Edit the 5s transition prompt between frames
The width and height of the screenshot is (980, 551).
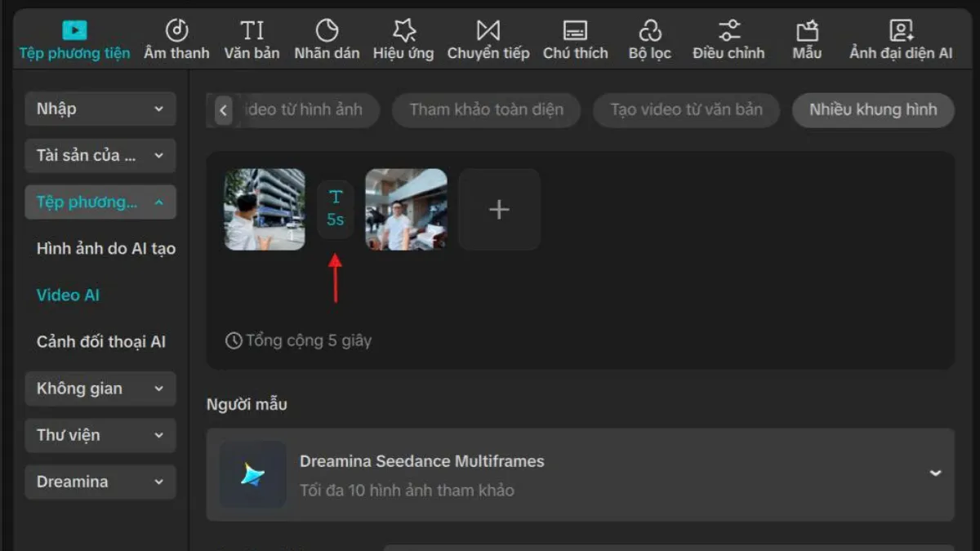tap(336, 209)
